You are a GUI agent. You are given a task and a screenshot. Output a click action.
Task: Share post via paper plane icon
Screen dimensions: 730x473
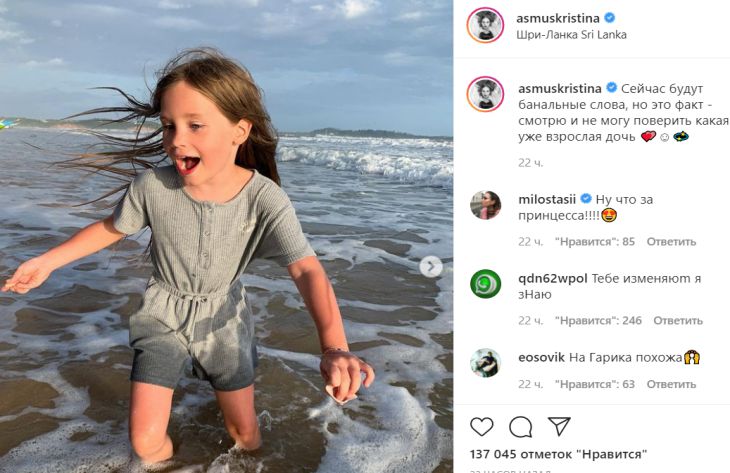559,427
